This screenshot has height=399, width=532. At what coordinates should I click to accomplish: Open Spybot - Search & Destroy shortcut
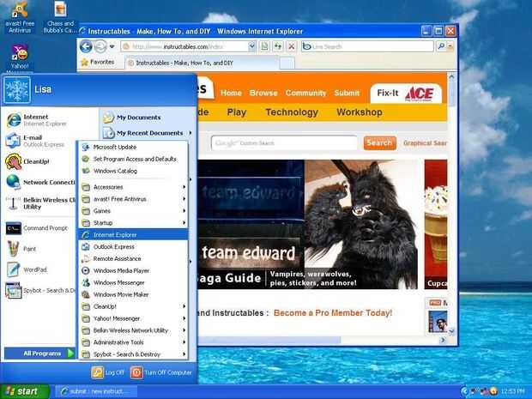coord(40,290)
